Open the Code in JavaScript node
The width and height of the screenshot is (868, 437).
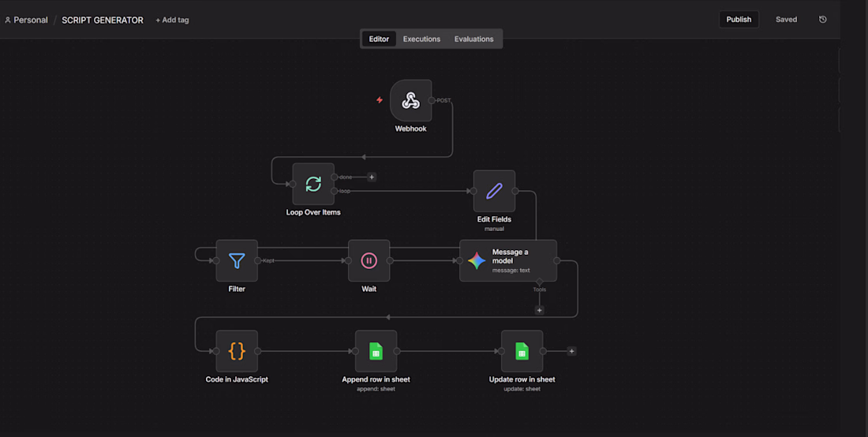point(237,351)
